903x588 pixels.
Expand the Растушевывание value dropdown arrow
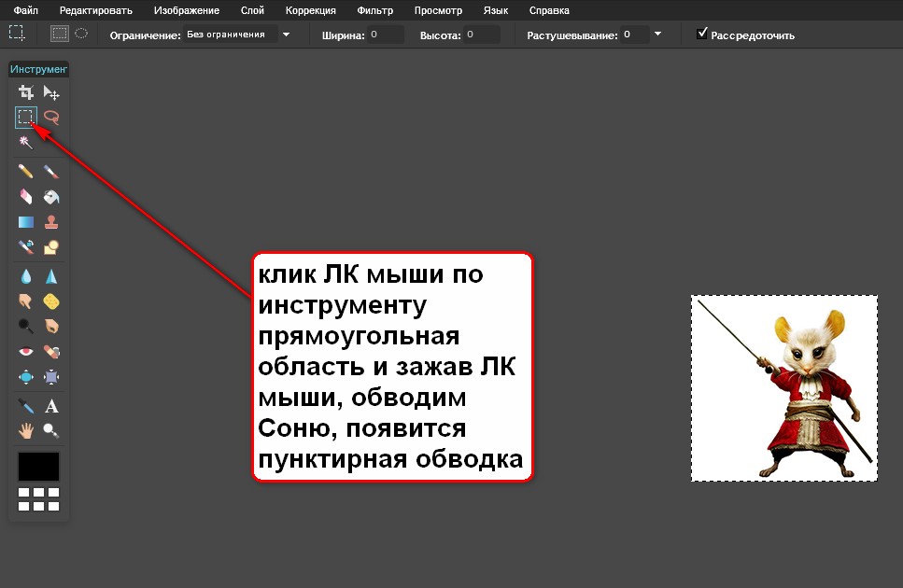[658, 35]
